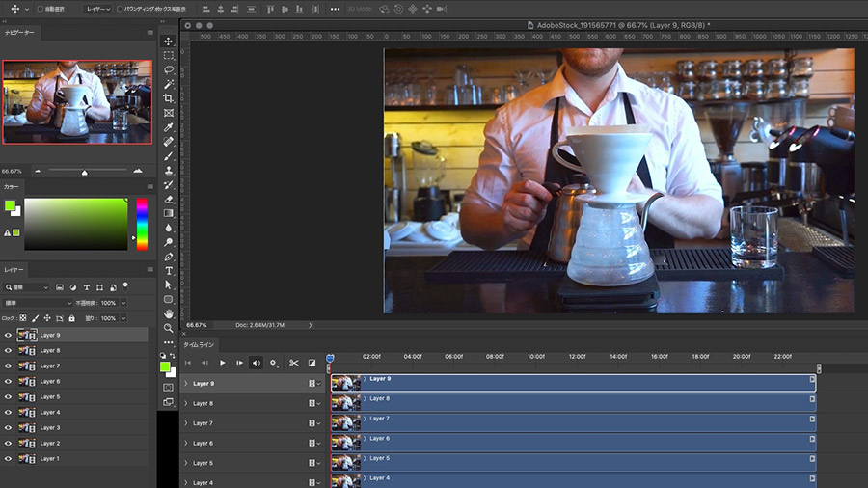Screen dimensions: 868x488
Task: Select the Eyedropper tool
Action: 169,127
